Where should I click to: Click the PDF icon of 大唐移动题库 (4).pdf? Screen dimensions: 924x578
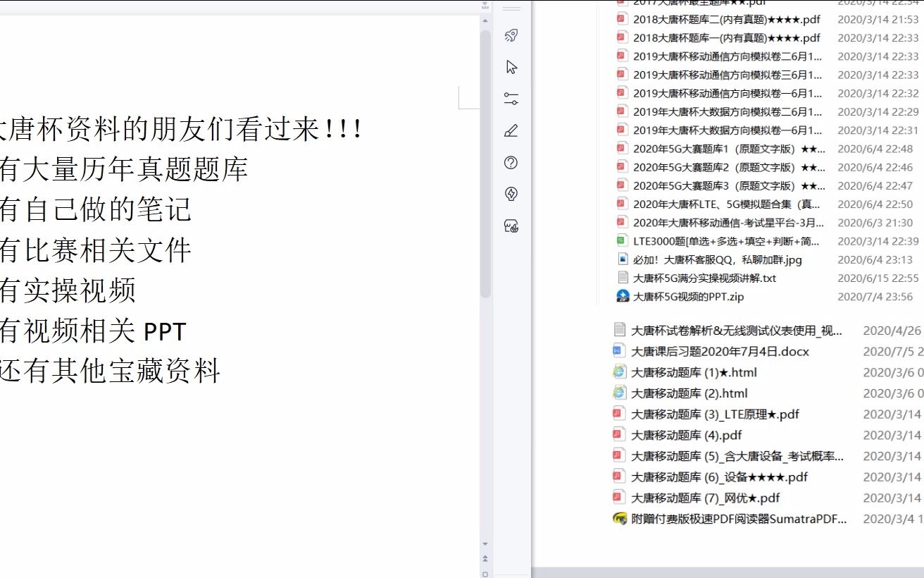(618, 435)
